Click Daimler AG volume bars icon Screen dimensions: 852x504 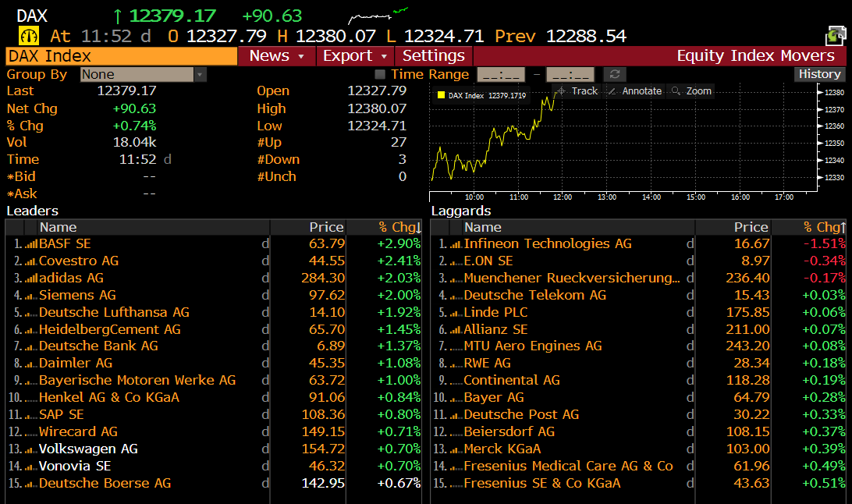tap(31, 364)
